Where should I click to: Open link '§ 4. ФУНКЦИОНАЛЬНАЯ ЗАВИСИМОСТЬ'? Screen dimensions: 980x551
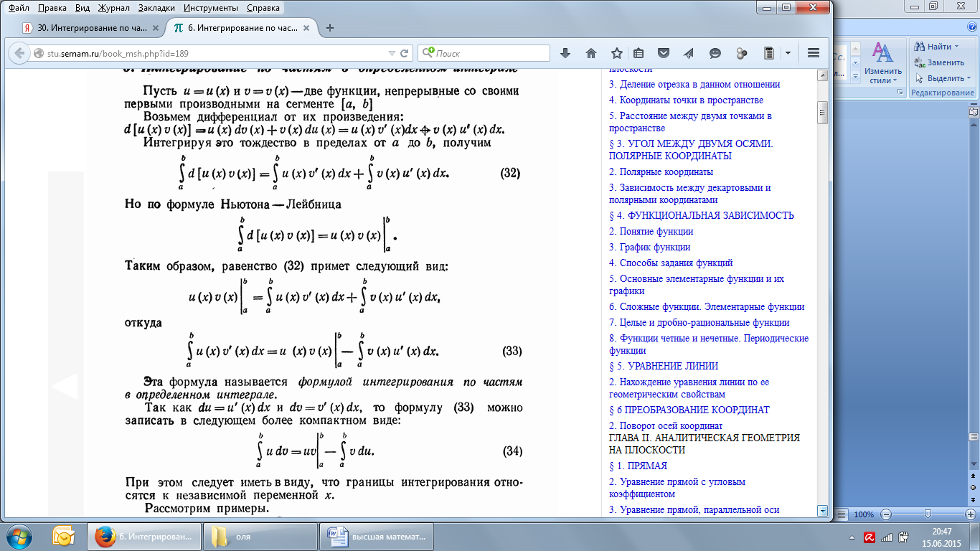click(702, 215)
